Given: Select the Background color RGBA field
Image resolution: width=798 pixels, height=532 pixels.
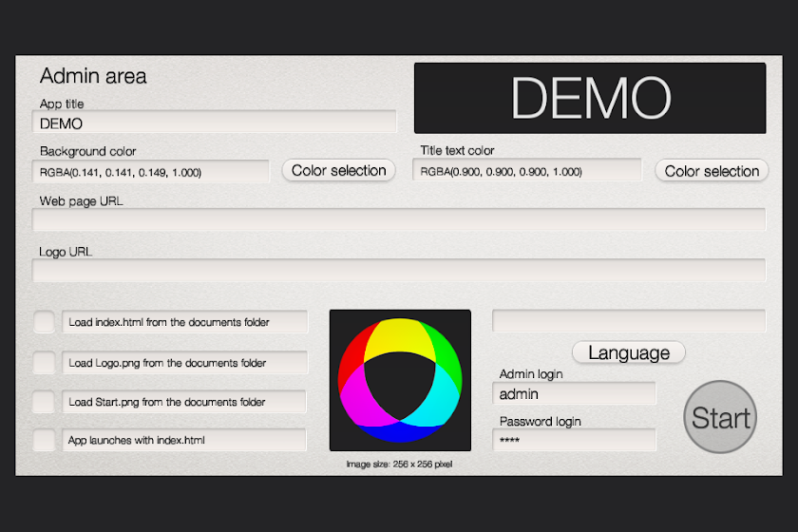Looking at the screenshot, I should click(x=151, y=172).
